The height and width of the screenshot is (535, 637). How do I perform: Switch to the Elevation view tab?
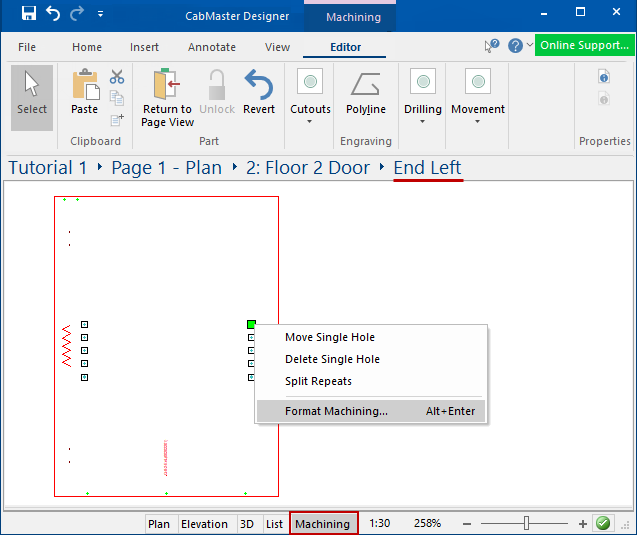point(204,524)
